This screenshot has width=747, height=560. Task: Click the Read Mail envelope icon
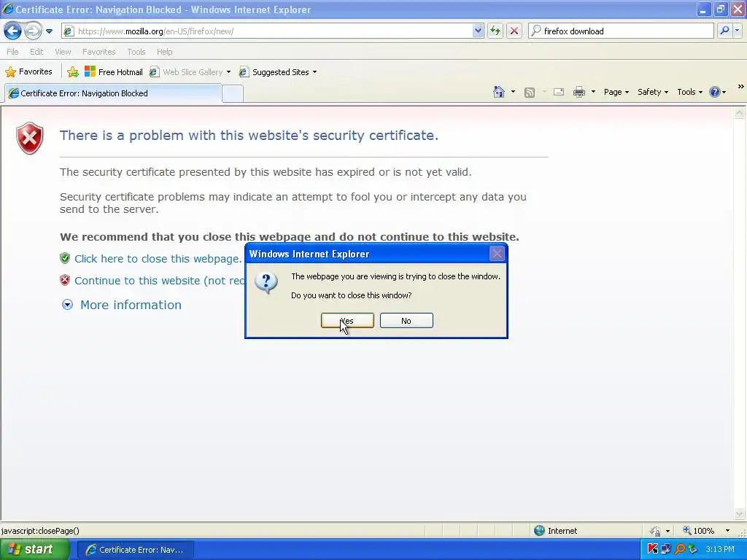click(x=559, y=92)
